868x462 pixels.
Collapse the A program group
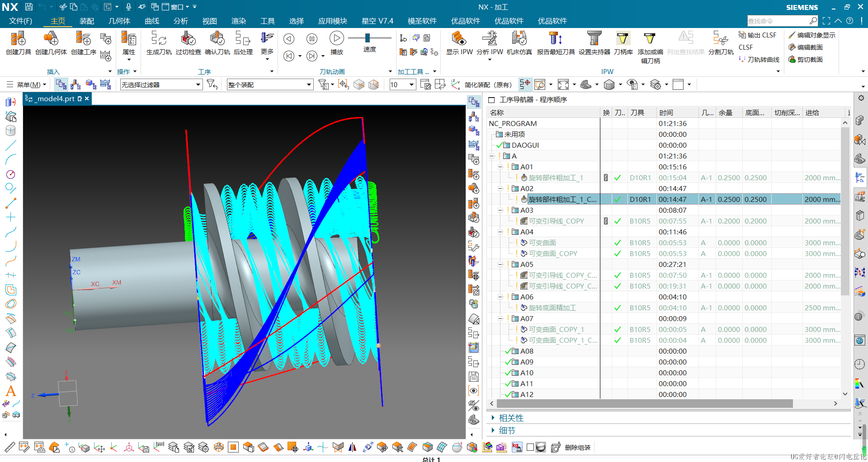click(491, 156)
